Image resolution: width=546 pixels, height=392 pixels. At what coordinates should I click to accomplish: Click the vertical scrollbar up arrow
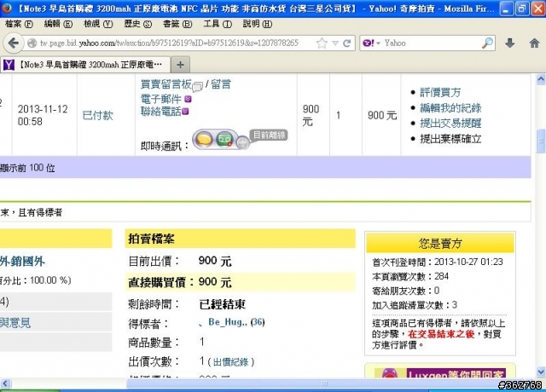coord(541,79)
